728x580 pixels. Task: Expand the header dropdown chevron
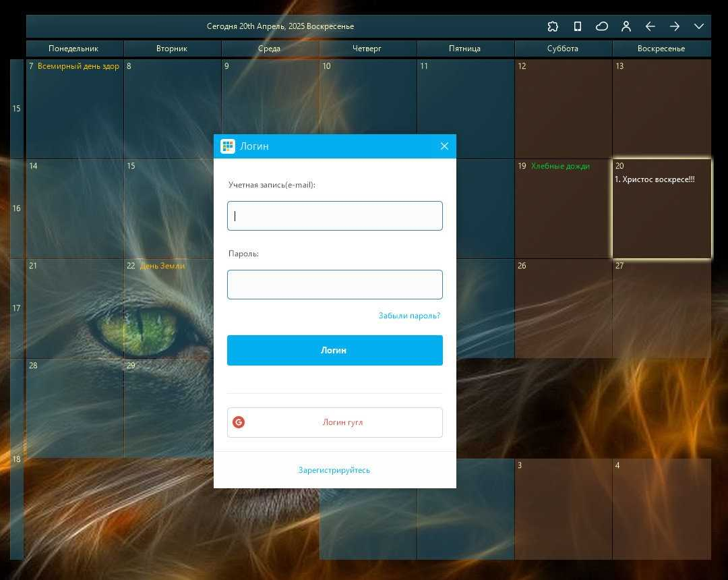(x=699, y=26)
